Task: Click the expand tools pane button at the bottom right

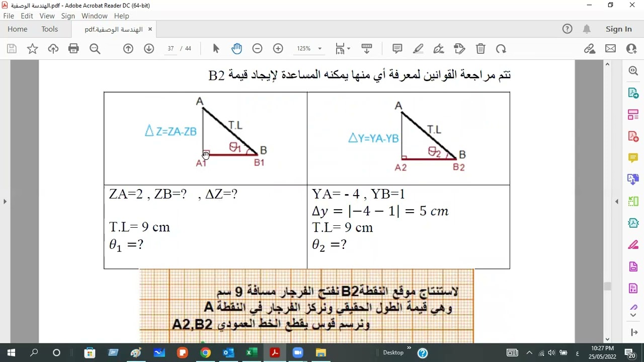Action: point(633,332)
